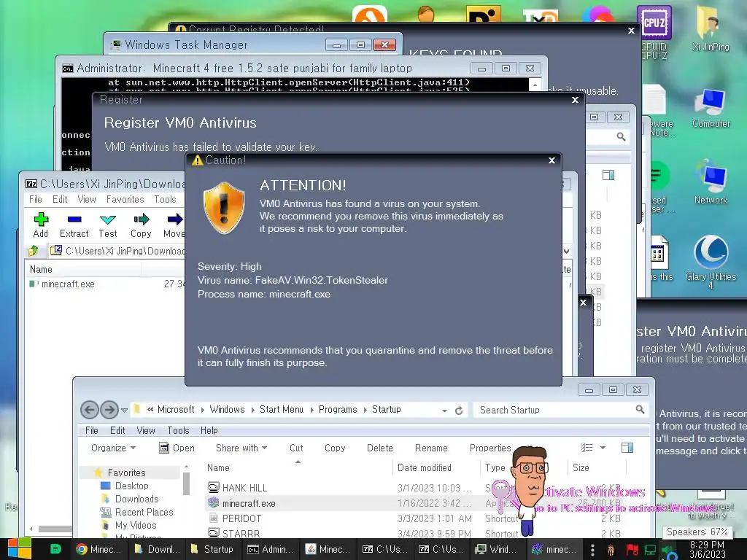Click the navigation pane scrollbar thumb
The width and height of the screenshot is (747, 560).
186,483
